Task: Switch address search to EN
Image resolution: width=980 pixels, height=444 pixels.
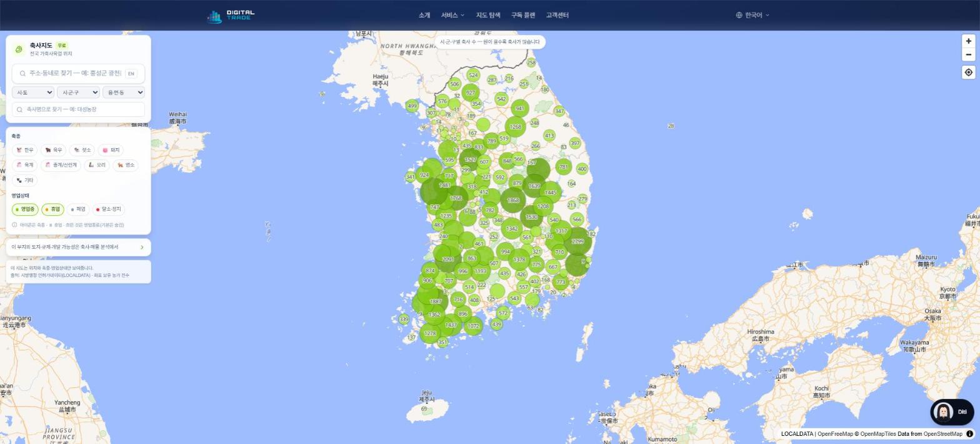Action: (x=131, y=74)
